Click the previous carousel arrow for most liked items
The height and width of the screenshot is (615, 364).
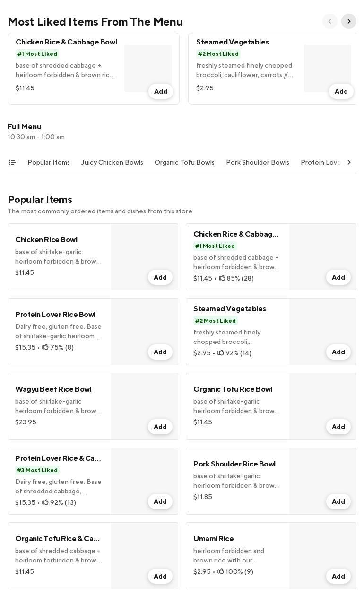tap(330, 21)
